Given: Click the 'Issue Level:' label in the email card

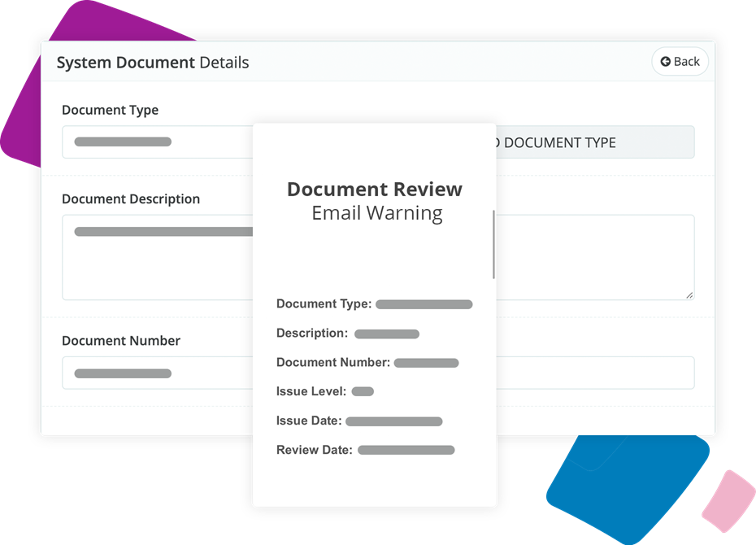Looking at the screenshot, I should click(x=311, y=391).
